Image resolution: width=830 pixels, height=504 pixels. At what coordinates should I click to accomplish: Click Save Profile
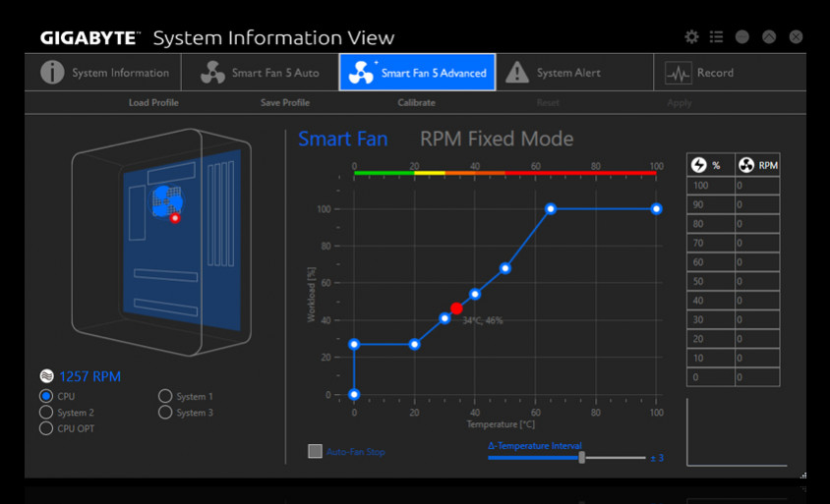click(x=285, y=102)
